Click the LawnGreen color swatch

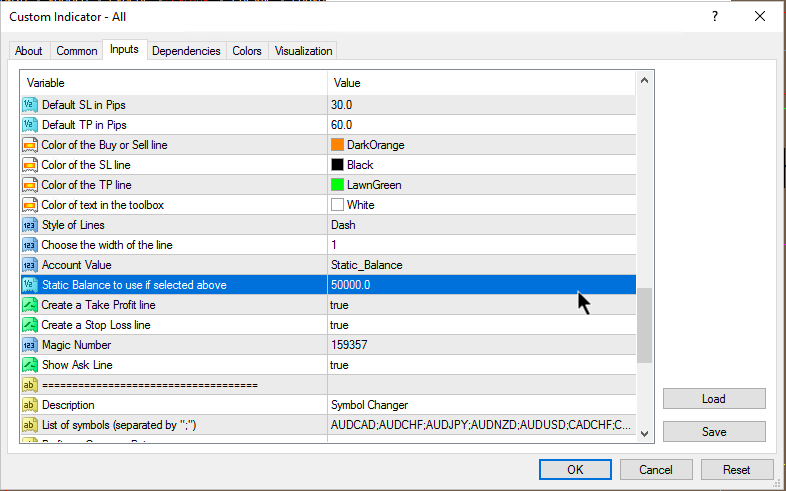click(337, 185)
